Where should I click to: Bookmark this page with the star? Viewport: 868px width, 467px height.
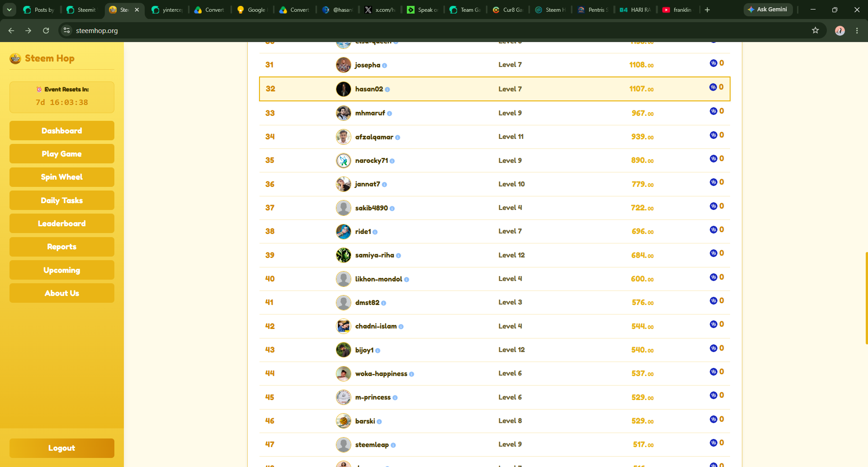(816, 30)
